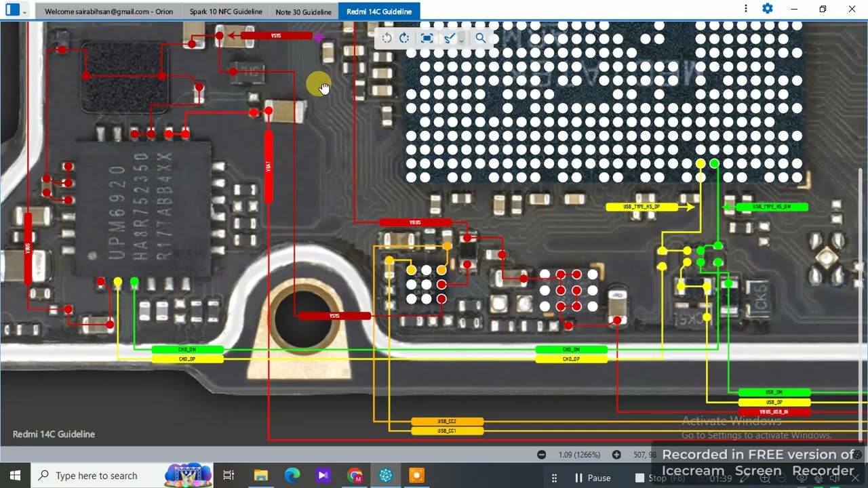Open File Explorer from the taskbar
Screen dimensions: 868x488
(x=261, y=475)
